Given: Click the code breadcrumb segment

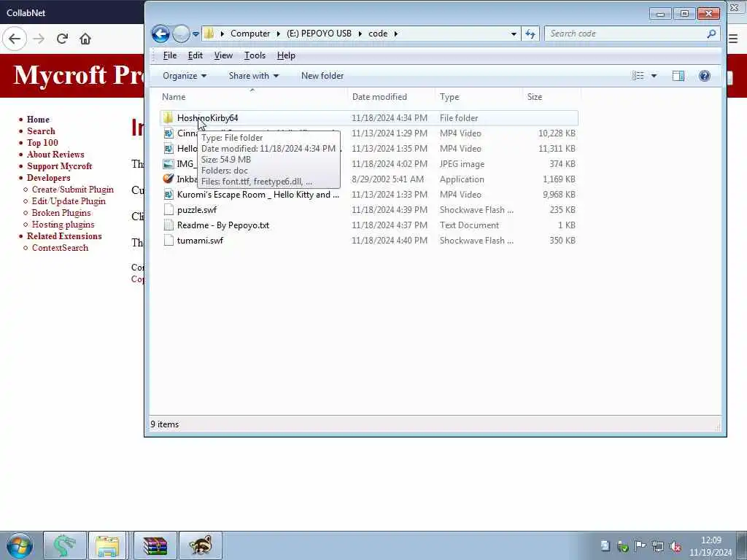Looking at the screenshot, I should tap(378, 34).
